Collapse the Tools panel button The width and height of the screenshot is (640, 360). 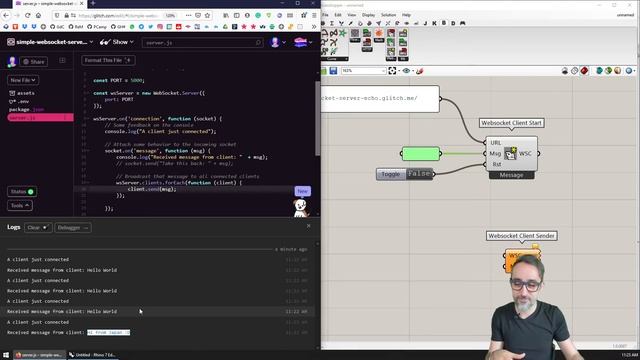[x=20, y=206]
